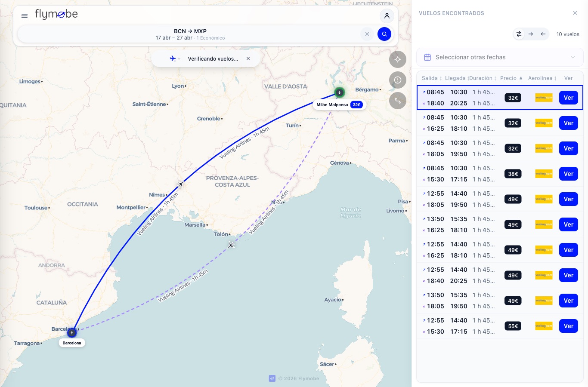The width and height of the screenshot is (588, 387).
Task: Open the user account profile icon
Action: [387, 16]
